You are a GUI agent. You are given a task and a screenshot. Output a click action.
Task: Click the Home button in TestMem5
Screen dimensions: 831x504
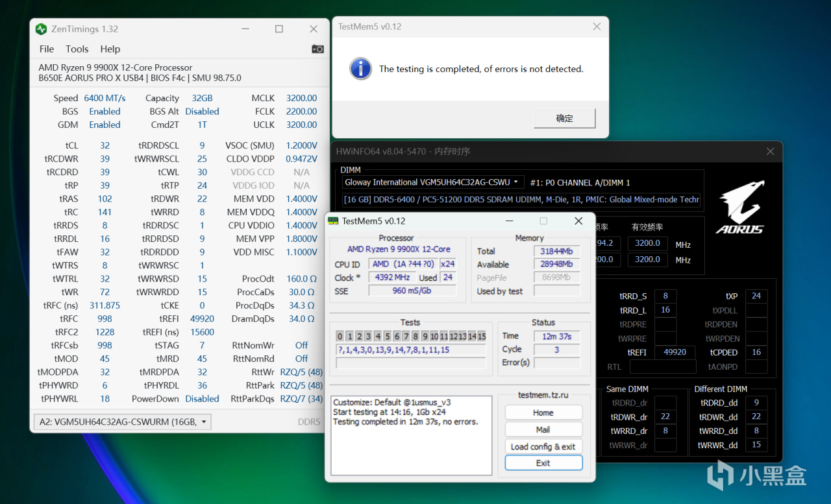(543, 413)
